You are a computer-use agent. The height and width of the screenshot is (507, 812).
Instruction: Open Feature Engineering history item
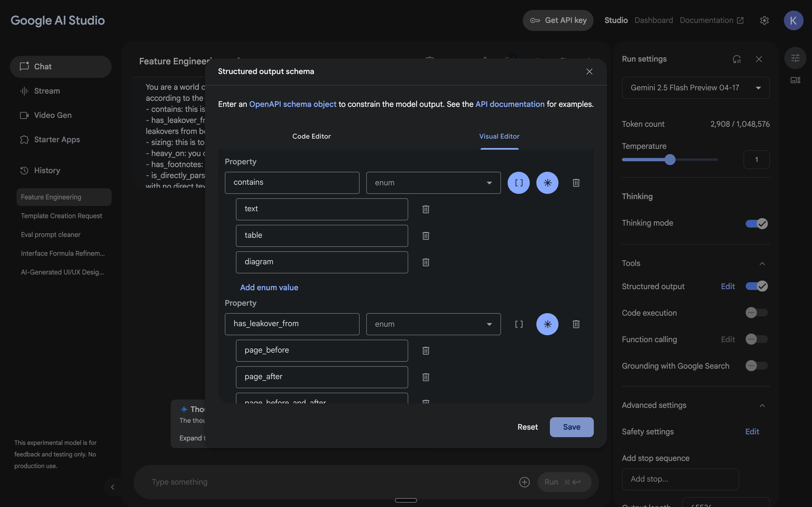click(x=64, y=197)
